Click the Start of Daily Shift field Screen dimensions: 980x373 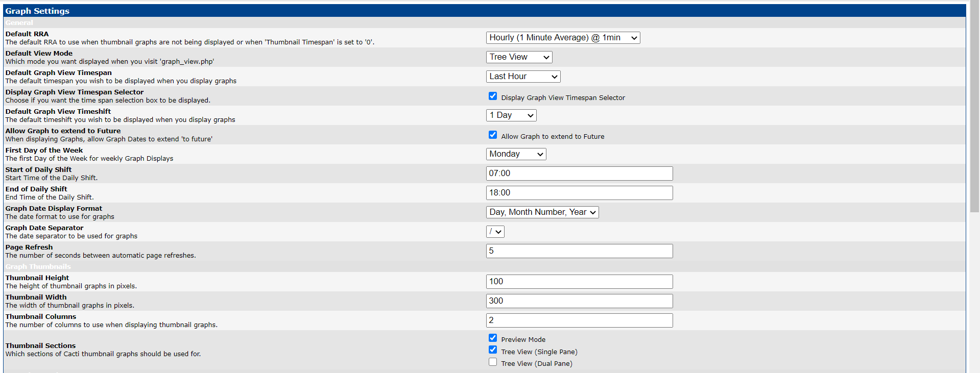coord(579,173)
